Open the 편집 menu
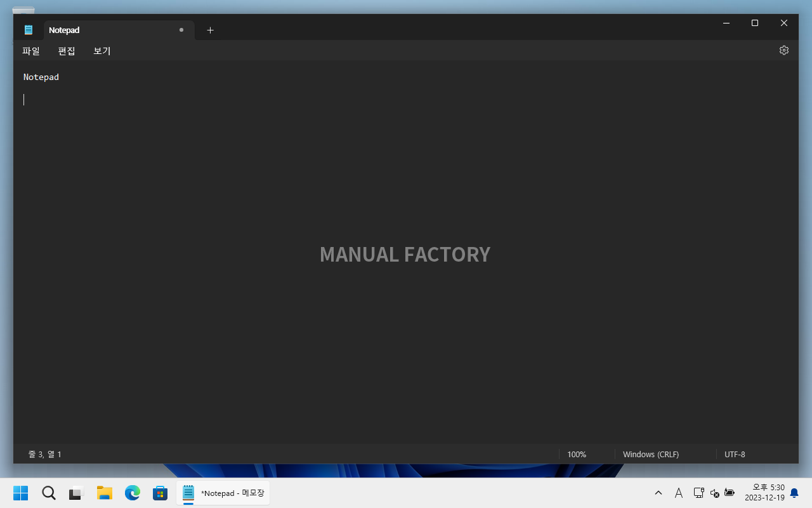Screen dimensions: 812x508 click(x=67, y=51)
